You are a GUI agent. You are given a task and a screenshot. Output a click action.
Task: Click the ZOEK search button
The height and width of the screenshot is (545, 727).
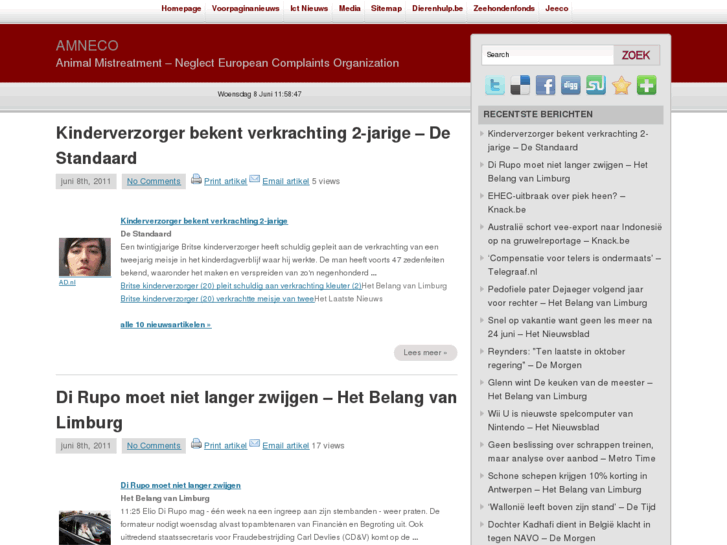point(636,55)
